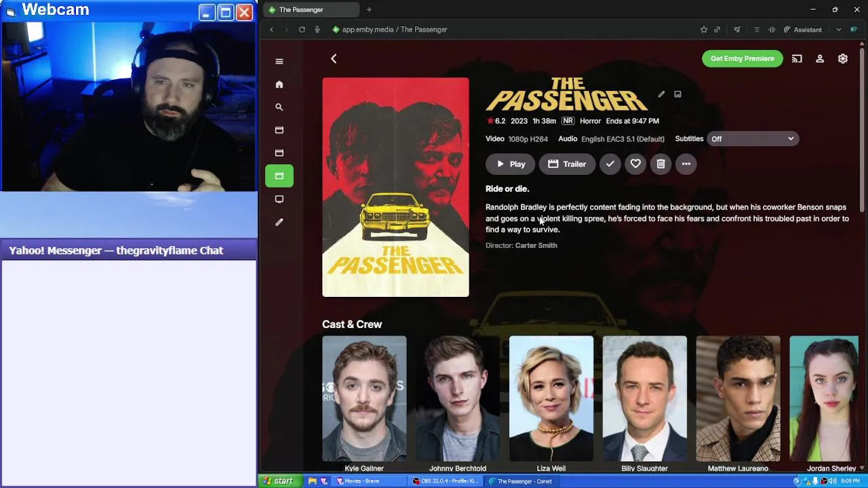Image resolution: width=868 pixels, height=488 pixels.
Task: Delete the movie with trash icon
Action: click(660, 164)
